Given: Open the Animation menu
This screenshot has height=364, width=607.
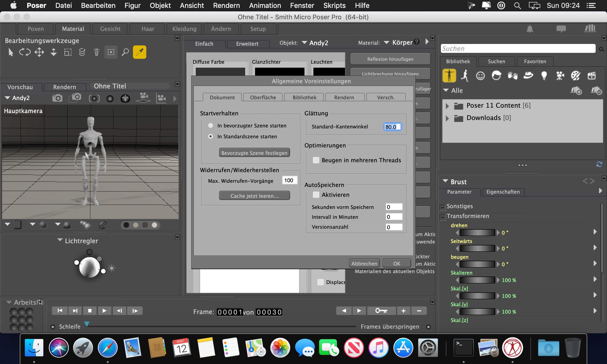Looking at the screenshot, I should pos(265,5).
